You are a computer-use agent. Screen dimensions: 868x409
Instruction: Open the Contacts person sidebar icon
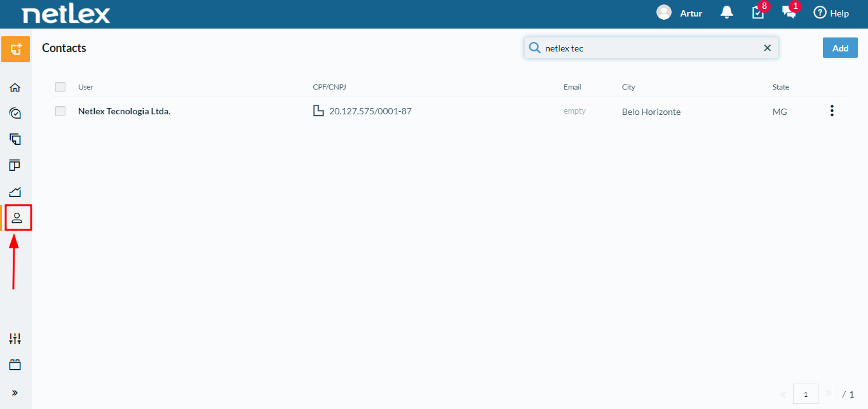click(x=17, y=218)
